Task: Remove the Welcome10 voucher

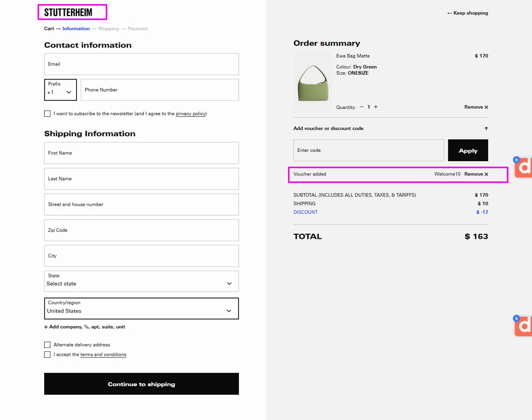Action: pyautogui.click(x=476, y=174)
